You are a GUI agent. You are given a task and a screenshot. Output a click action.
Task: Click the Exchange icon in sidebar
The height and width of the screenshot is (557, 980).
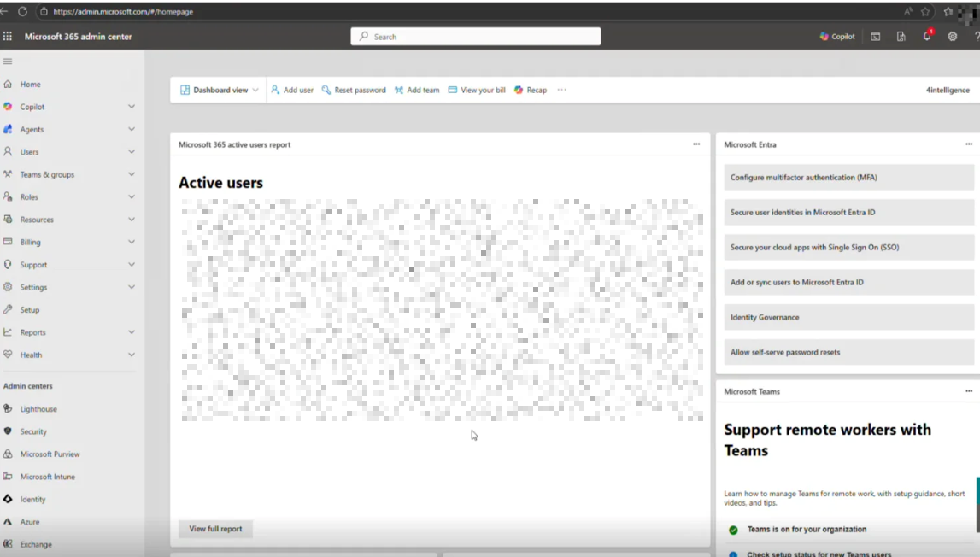tap(8, 544)
